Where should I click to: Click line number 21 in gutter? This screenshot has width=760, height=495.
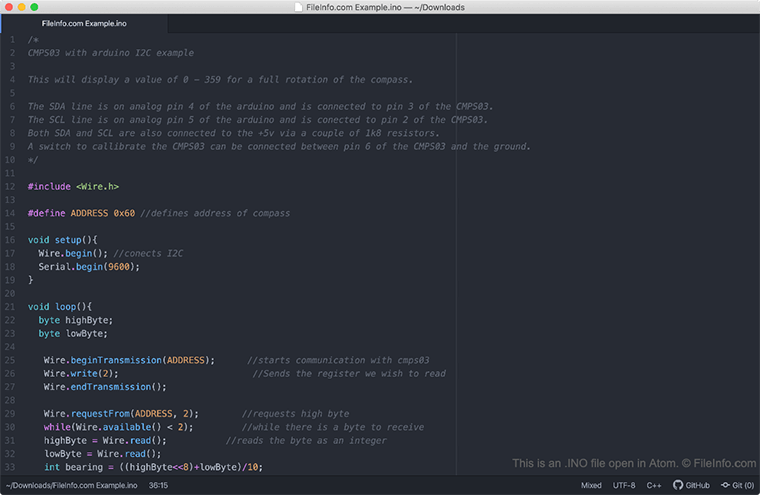click(10, 307)
